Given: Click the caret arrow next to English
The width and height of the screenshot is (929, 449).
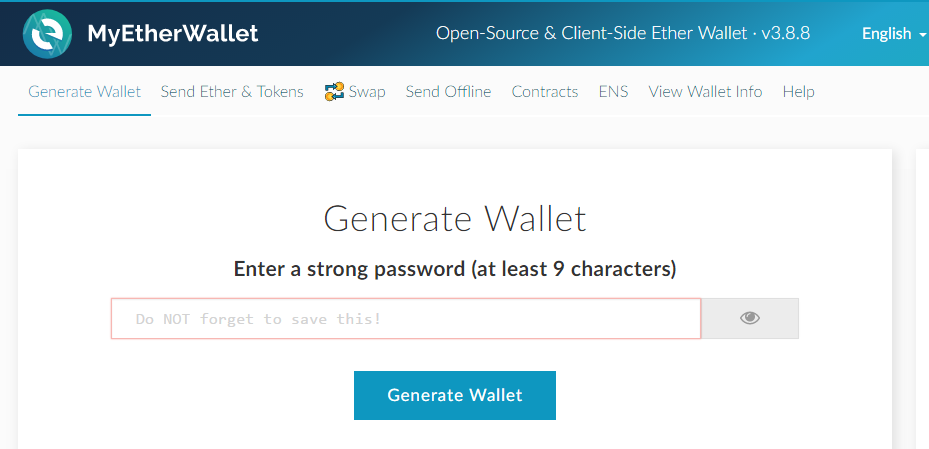Looking at the screenshot, I should (921, 35).
